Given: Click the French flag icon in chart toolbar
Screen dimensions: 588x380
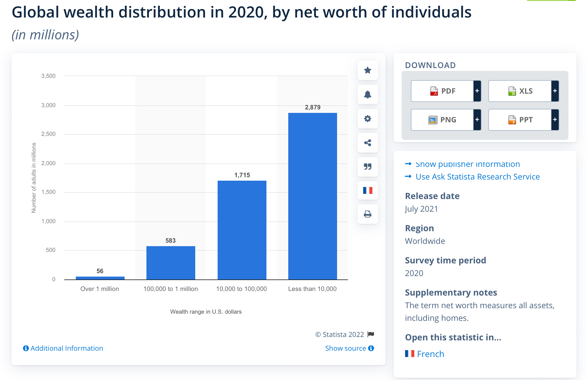Looking at the screenshot, I should 367,190.
